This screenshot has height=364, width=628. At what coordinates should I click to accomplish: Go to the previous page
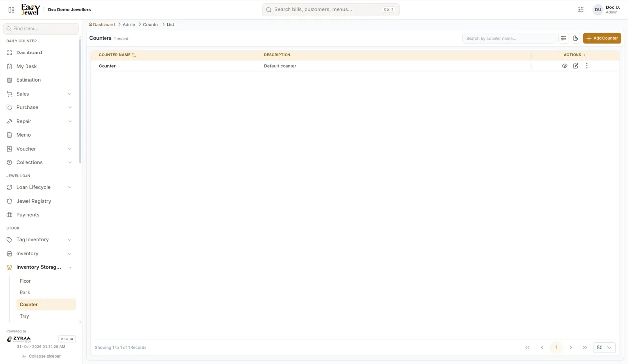[542, 347]
